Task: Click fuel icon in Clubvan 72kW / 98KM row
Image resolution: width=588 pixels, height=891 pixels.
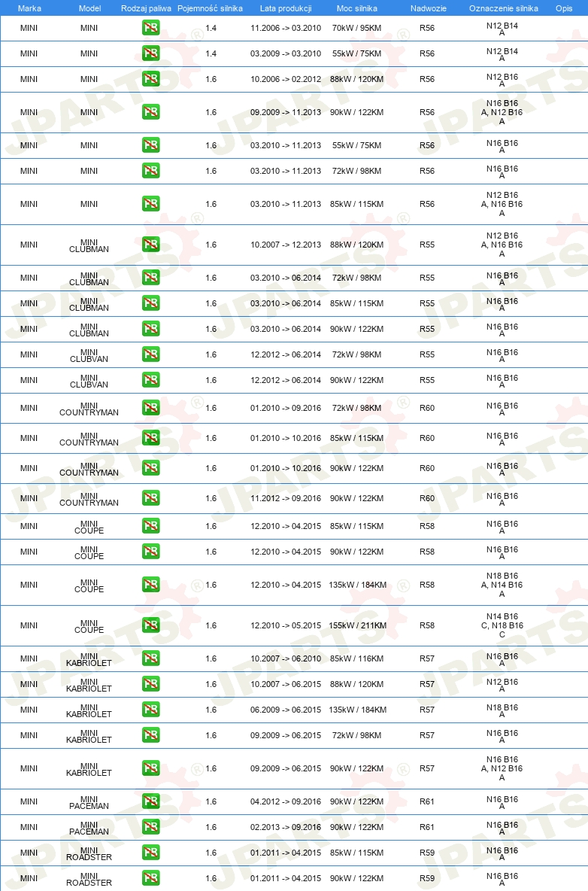Action: tap(150, 354)
